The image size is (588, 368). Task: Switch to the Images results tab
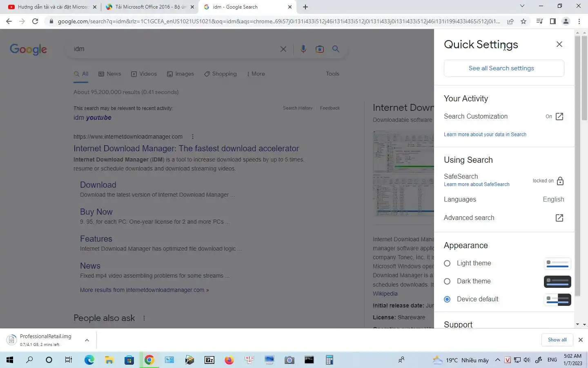(x=180, y=74)
